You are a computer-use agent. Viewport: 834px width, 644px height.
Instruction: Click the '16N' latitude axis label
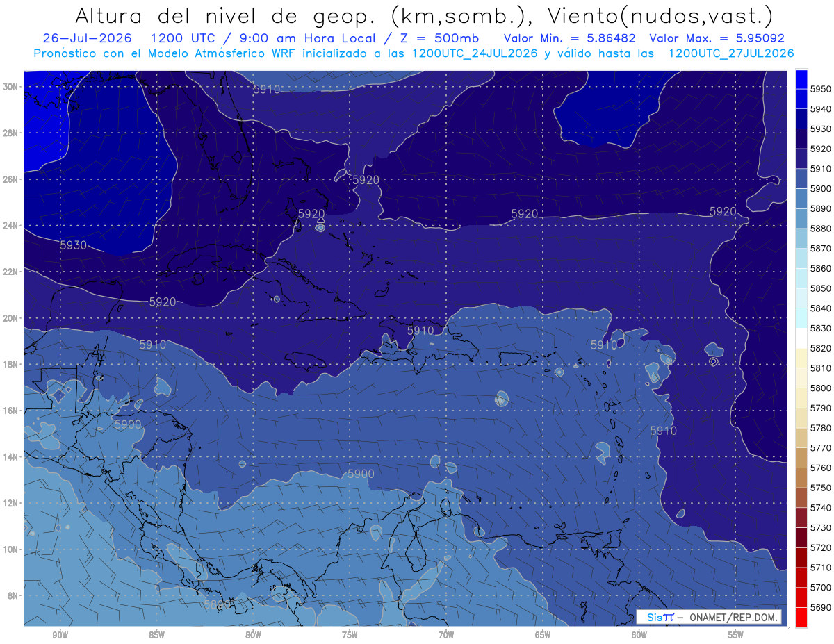(x=11, y=411)
